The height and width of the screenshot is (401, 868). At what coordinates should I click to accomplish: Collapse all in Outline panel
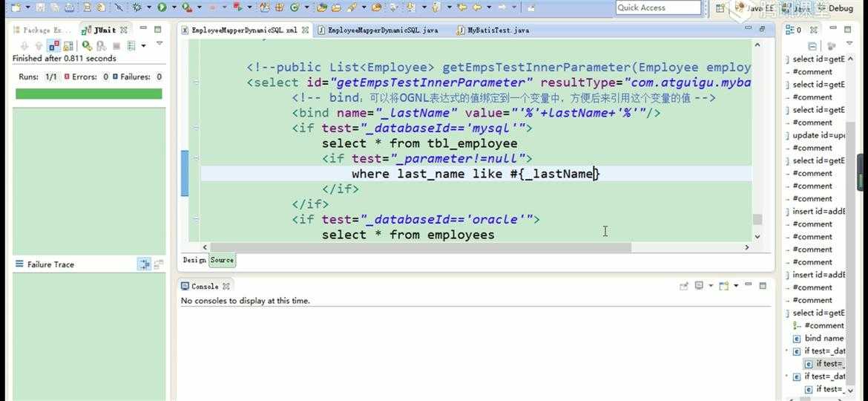(x=812, y=46)
